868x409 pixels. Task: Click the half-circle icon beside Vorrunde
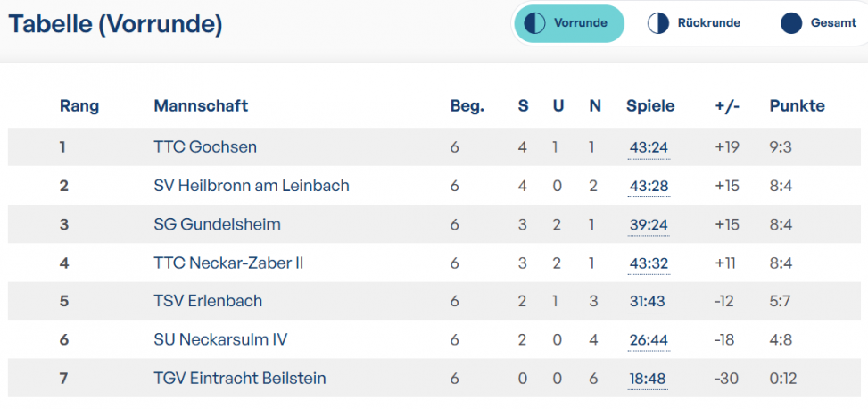click(x=534, y=24)
